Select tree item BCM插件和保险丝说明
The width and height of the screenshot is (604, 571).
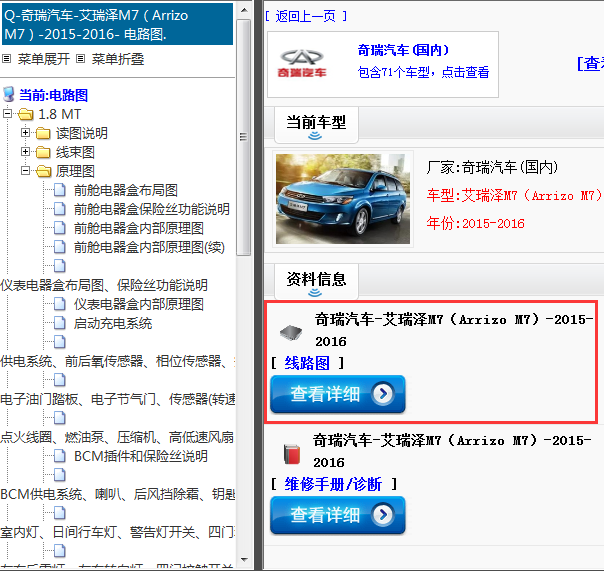(x=141, y=457)
